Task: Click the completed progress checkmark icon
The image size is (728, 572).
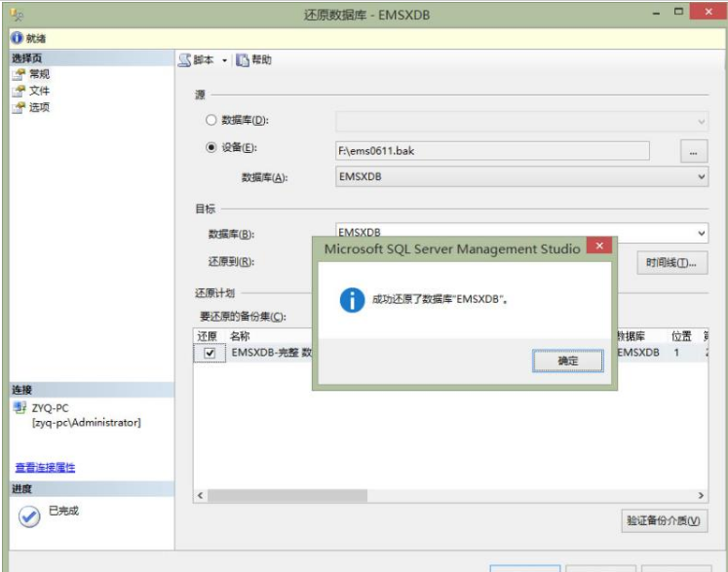Action: pyautogui.click(x=29, y=516)
